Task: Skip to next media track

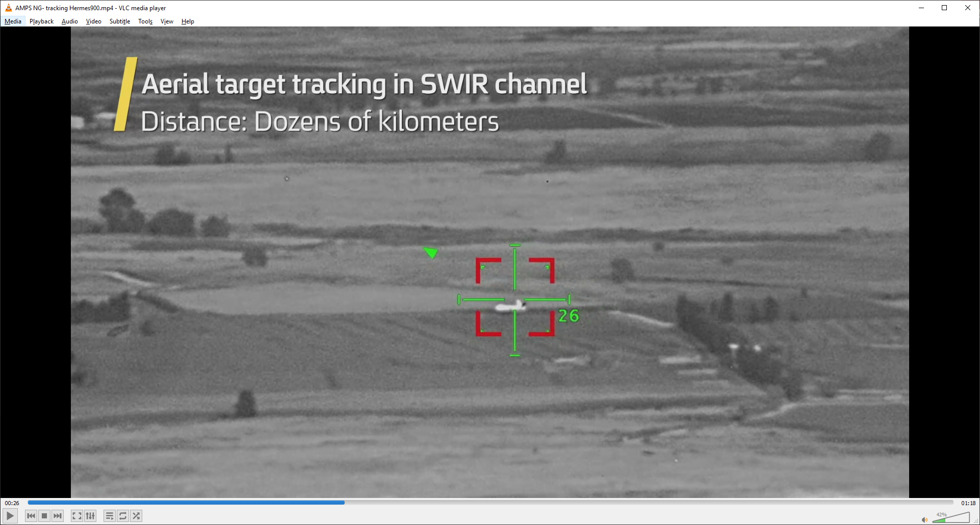Action: (x=58, y=516)
